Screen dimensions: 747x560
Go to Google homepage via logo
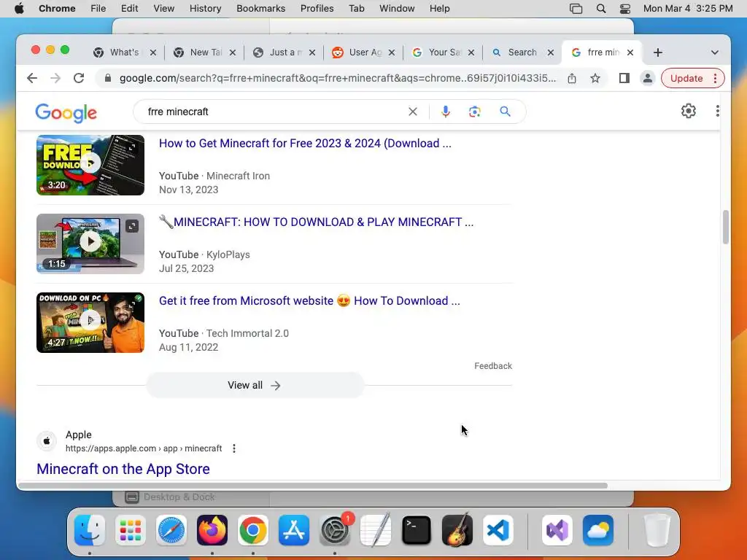[x=66, y=112]
